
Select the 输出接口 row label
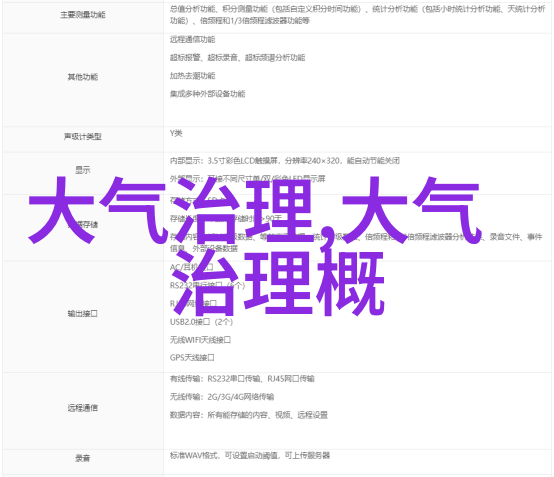tap(83, 313)
